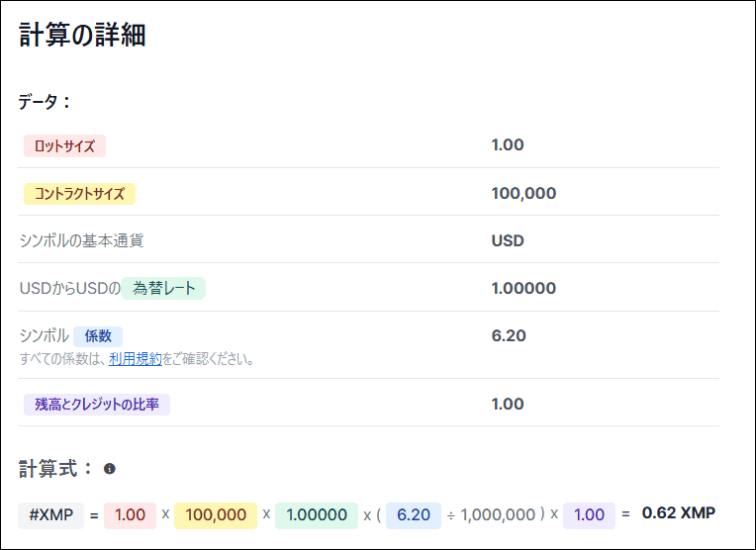Click the info icon beside 計算式

[110, 469]
